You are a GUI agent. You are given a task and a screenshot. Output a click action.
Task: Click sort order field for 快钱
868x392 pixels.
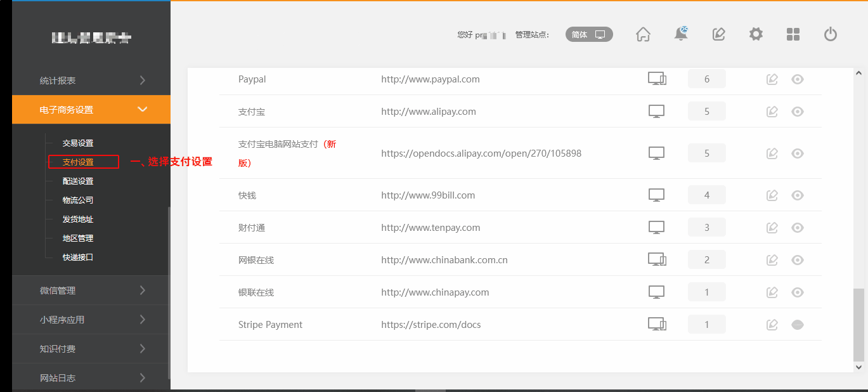707,195
